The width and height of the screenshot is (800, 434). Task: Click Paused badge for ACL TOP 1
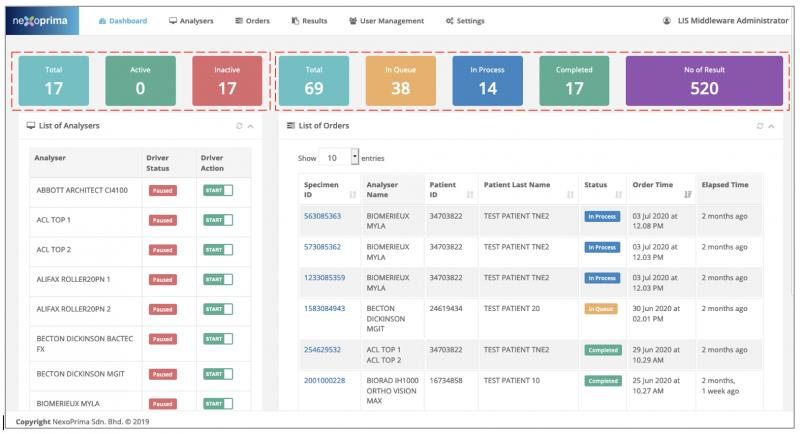pos(163,220)
